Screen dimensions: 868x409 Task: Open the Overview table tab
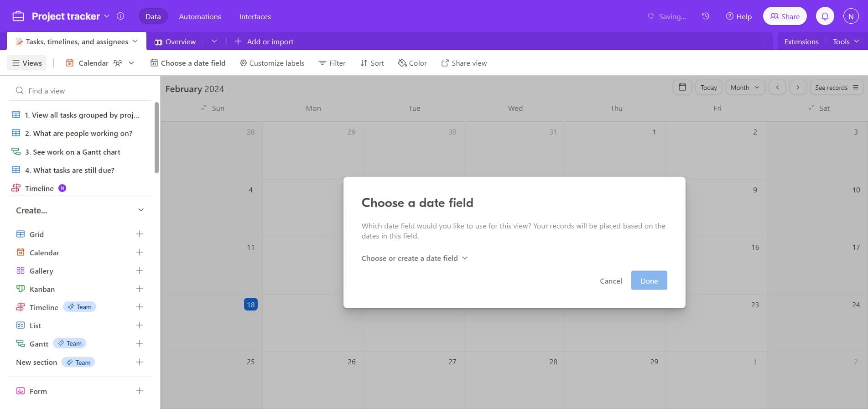click(x=175, y=41)
